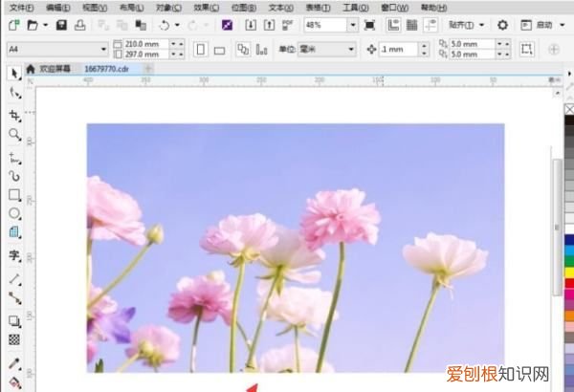
Task: Add a new document tab with plus
Action: [x=148, y=69]
